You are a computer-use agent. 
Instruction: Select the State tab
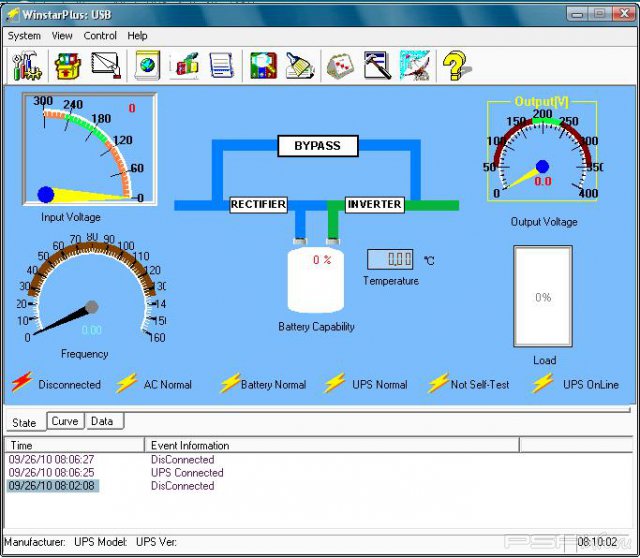pos(24,422)
